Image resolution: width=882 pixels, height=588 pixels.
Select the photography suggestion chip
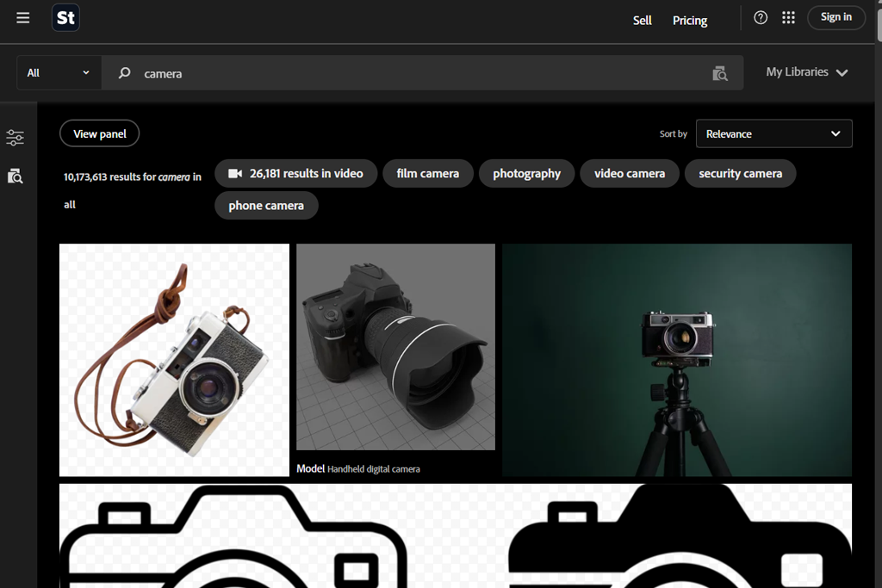(x=526, y=174)
